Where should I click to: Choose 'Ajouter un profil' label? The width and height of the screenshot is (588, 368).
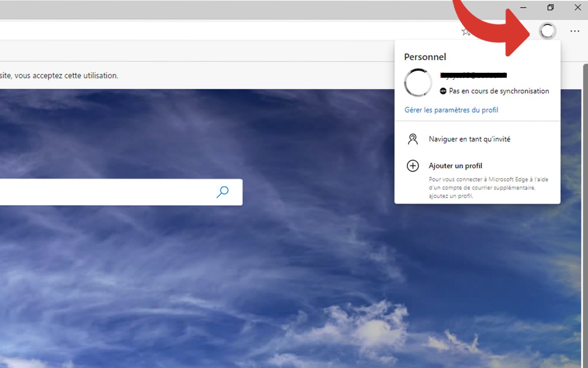pyautogui.click(x=455, y=166)
